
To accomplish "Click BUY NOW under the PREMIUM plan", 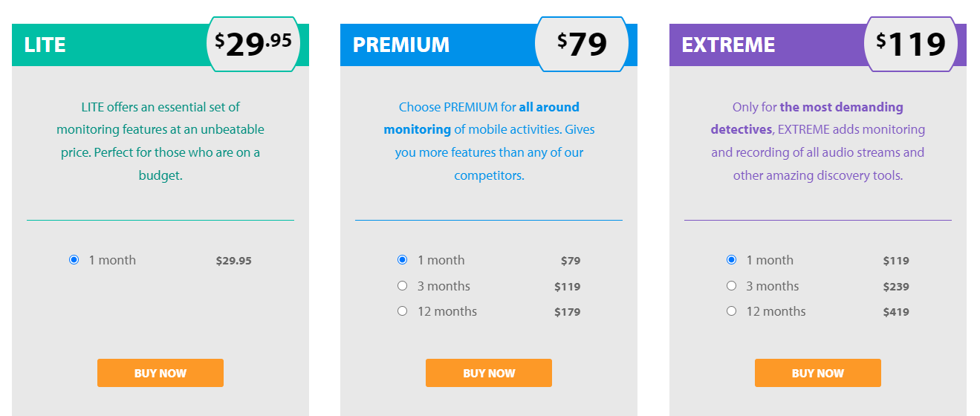I will (x=489, y=373).
